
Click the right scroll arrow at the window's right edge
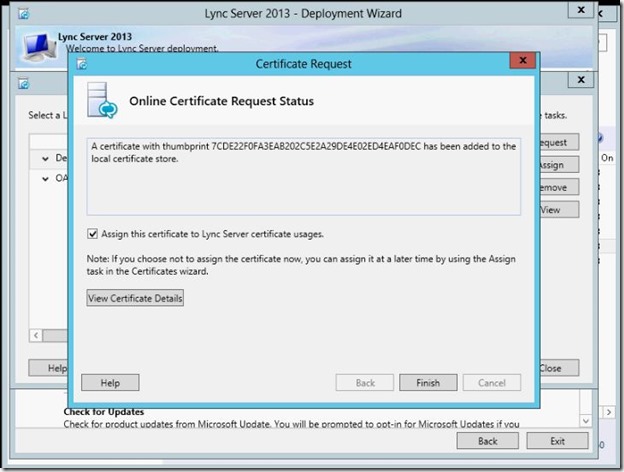pyautogui.click(x=609, y=412)
